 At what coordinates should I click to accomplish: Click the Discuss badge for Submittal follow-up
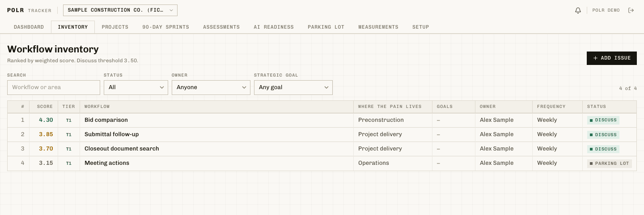pos(603,134)
